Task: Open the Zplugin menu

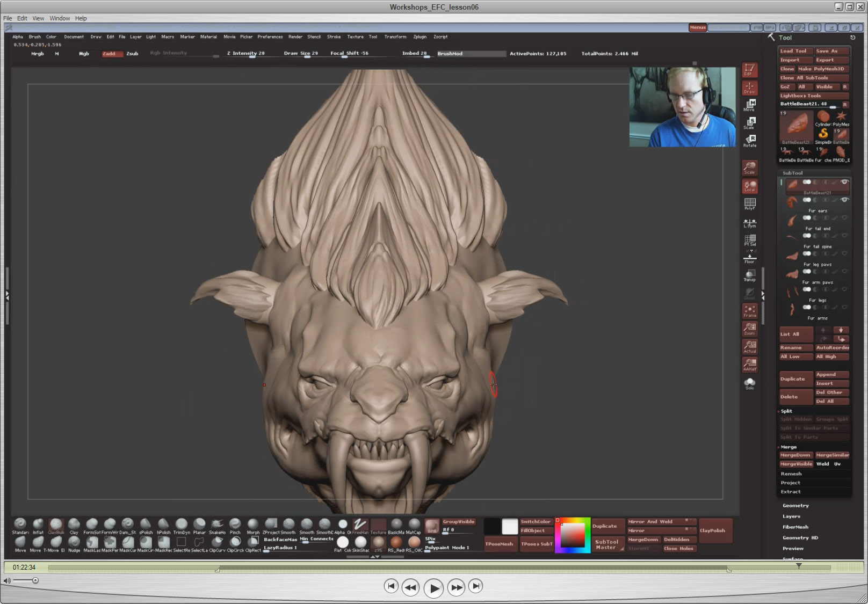Action: point(420,37)
